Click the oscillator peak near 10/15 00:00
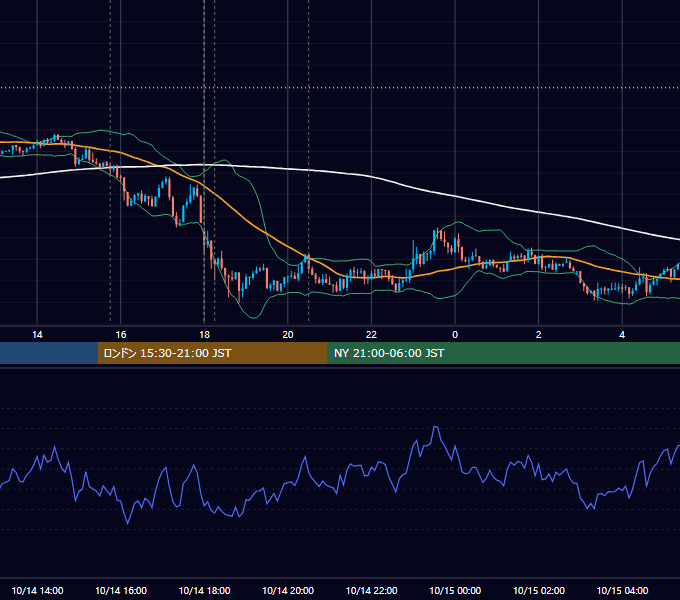Viewport: 680px width, 600px height. pyautogui.click(x=436, y=428)
